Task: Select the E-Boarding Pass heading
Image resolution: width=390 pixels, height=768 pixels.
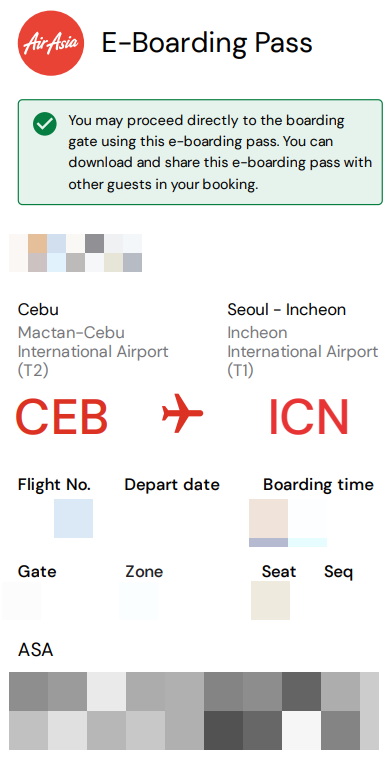Action: (x=207, y=43)
